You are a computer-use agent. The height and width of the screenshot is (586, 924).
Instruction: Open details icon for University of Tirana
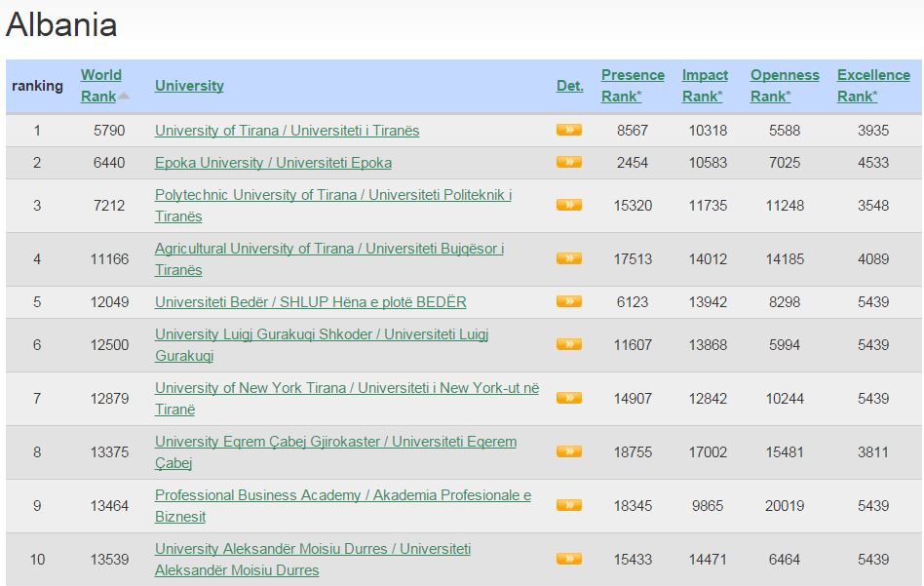point(568,130)
